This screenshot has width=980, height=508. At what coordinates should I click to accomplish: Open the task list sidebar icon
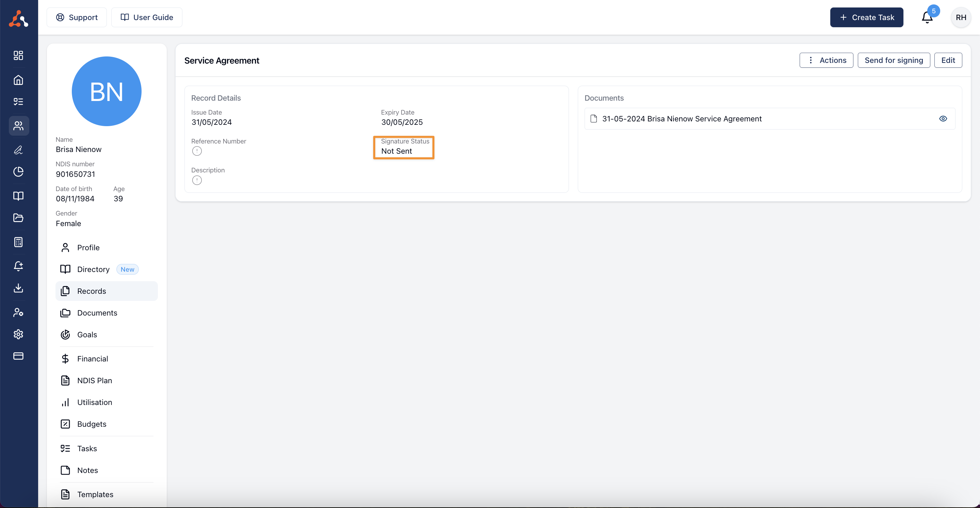click(x=18, y=102)
